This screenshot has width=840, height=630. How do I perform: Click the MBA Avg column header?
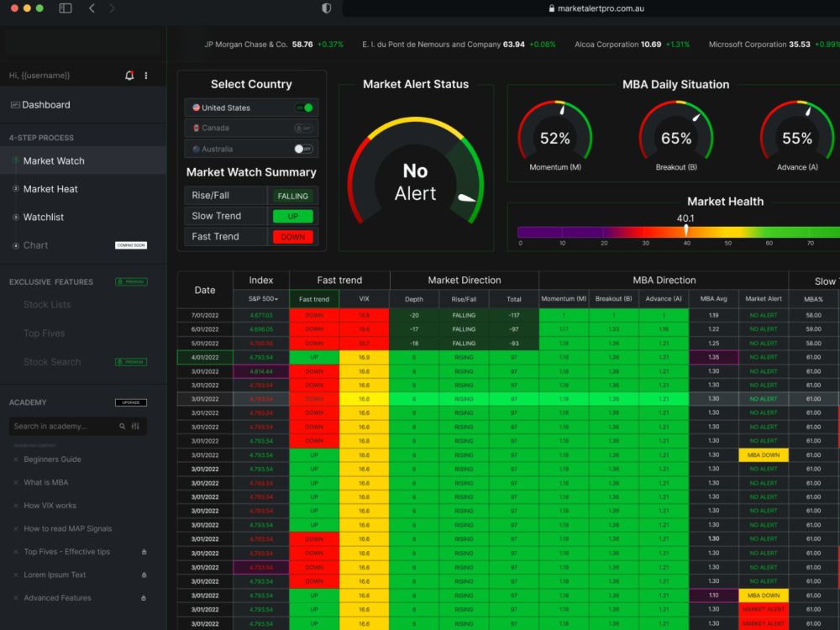click(x=713, y=299)
